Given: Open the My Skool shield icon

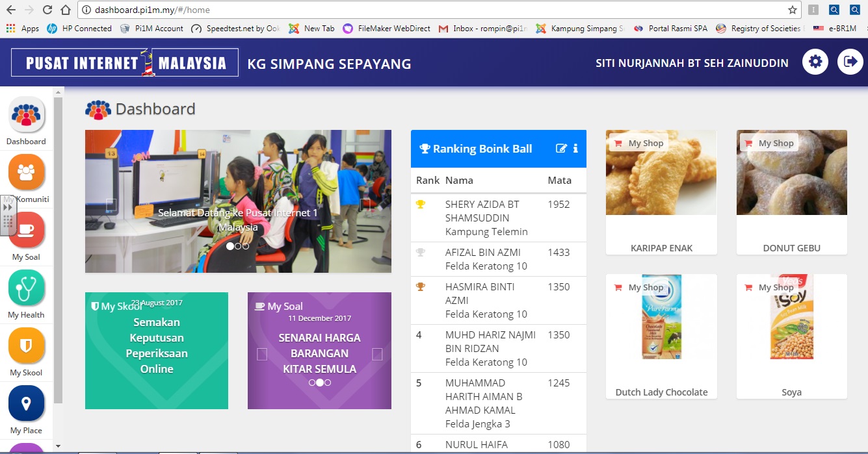Looking at the screenshot, I should pos(26,346).
